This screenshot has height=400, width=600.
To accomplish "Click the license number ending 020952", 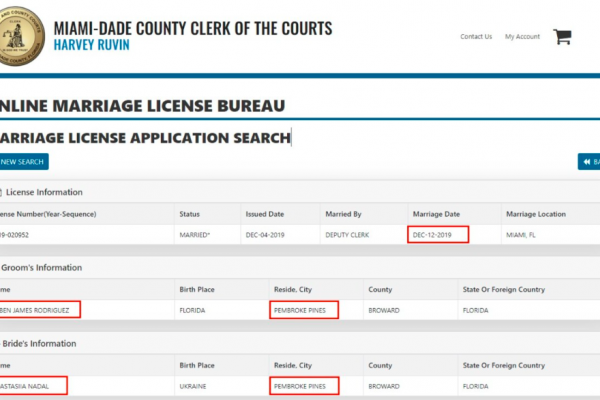I will click(14, 235).
